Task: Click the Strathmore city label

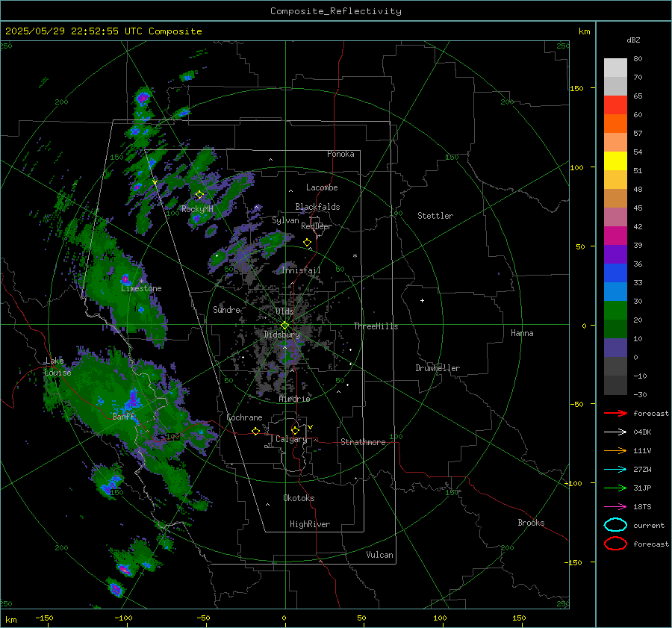Action: click(x=363, y=442)
